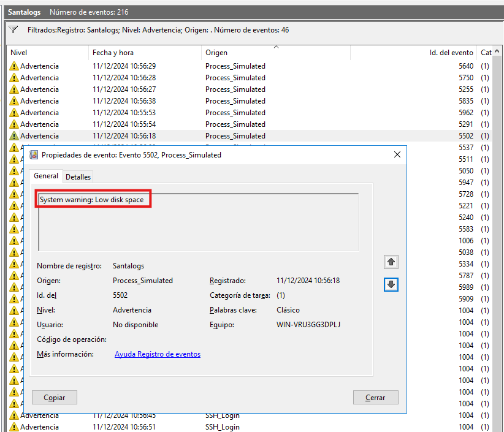Click SSH_Login origin in 10:56:51 row

coord(223,427)
